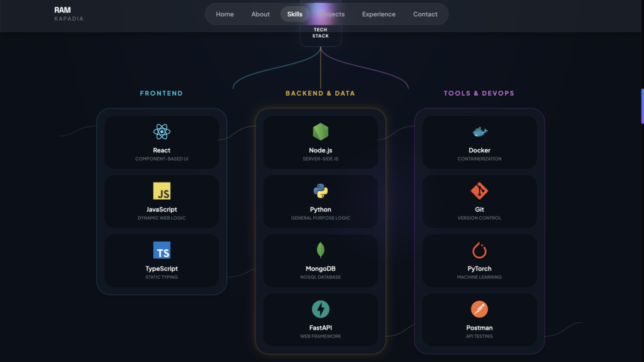Image resolution: width=644 pixels, height=362 pixels.
Task: Click the API TESTING caption
Action: pyautogui.click(x=479, y=336)
